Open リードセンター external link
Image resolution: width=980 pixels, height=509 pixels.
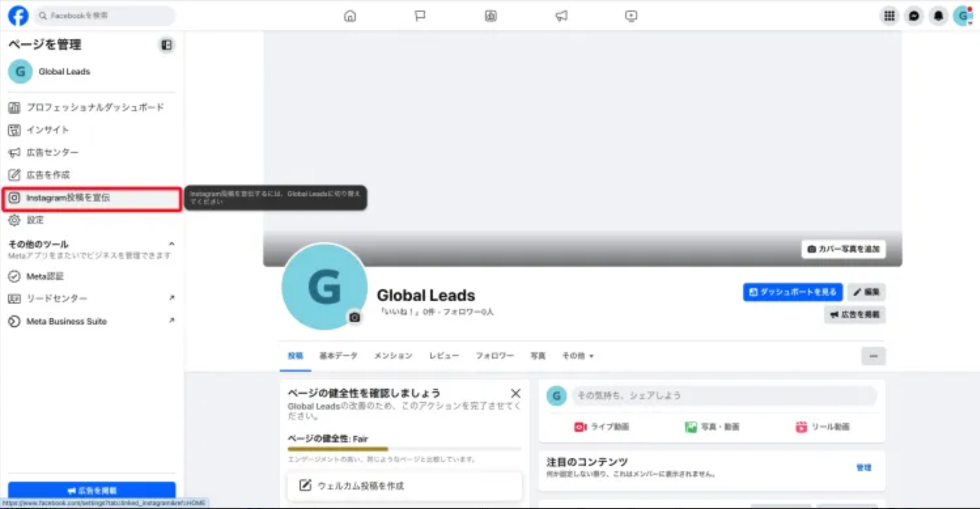[91, 298]
